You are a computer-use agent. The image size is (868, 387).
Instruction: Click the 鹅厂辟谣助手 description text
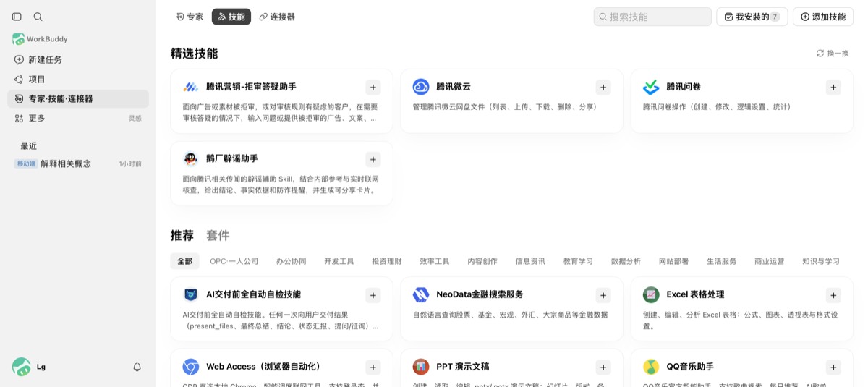pyautogui.click(x=281, y=184)
